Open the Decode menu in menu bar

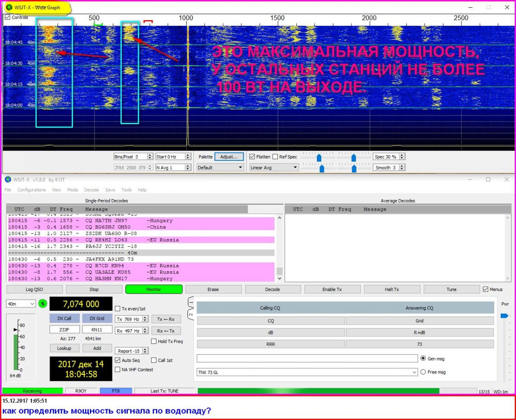pos(92,190)
